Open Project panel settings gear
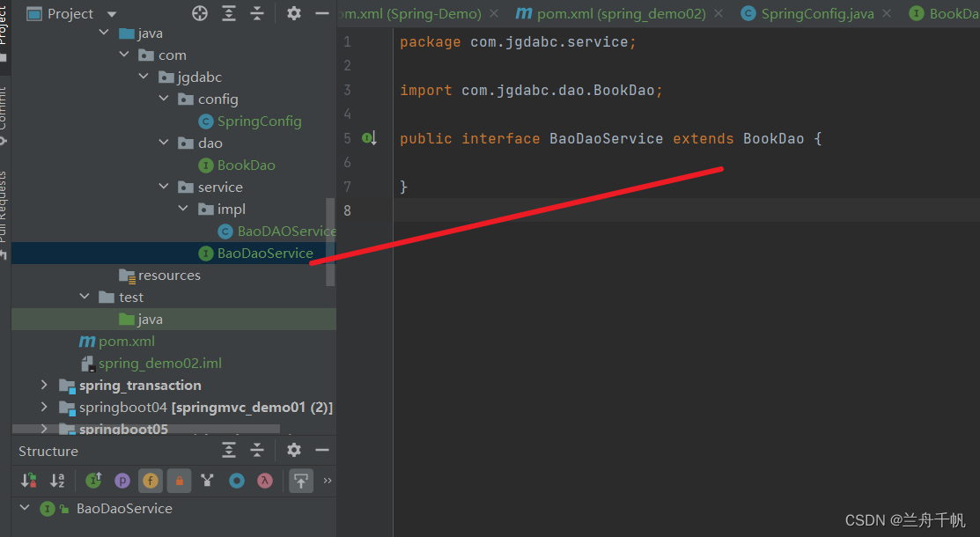 [x=294, y=13]
